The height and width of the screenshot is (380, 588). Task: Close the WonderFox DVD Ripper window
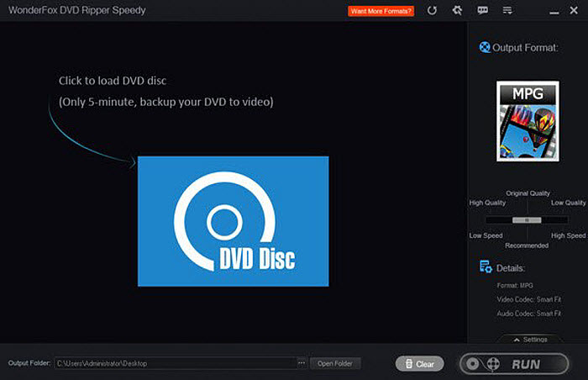click(574, 11)
